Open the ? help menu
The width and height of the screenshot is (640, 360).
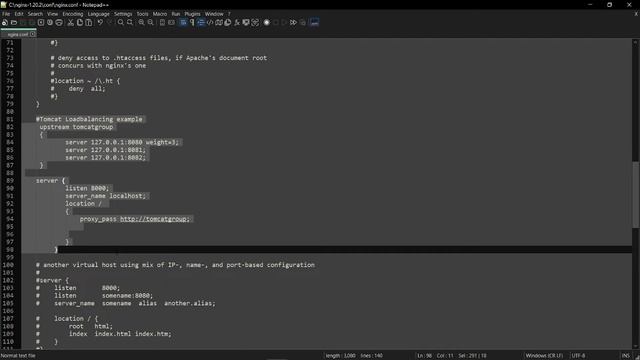(x=229, y=14)
